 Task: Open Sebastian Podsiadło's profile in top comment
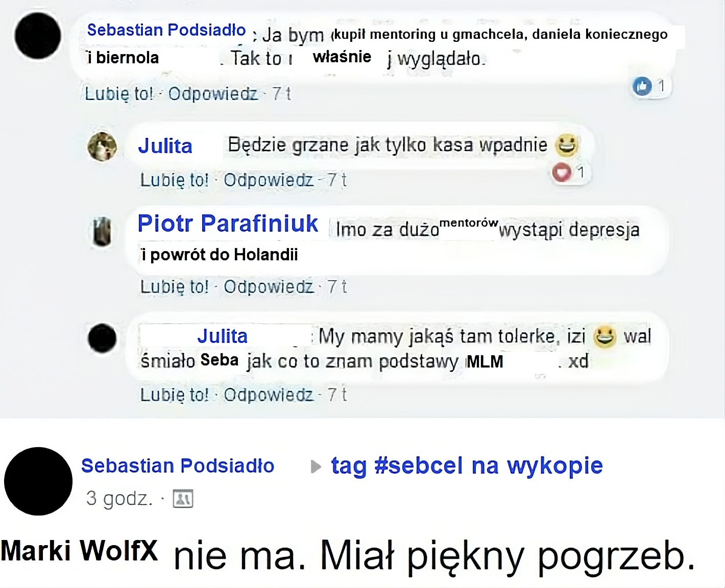[166, 30]
